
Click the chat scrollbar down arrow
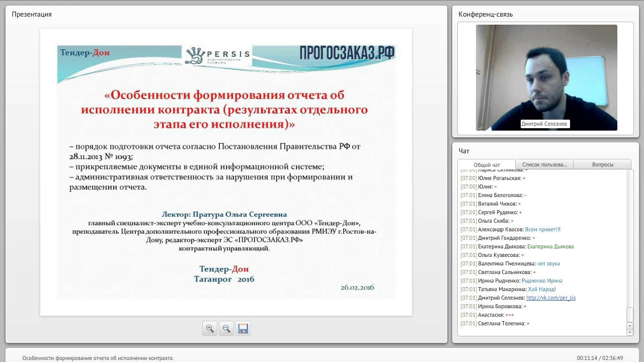(x=630, y=332)
